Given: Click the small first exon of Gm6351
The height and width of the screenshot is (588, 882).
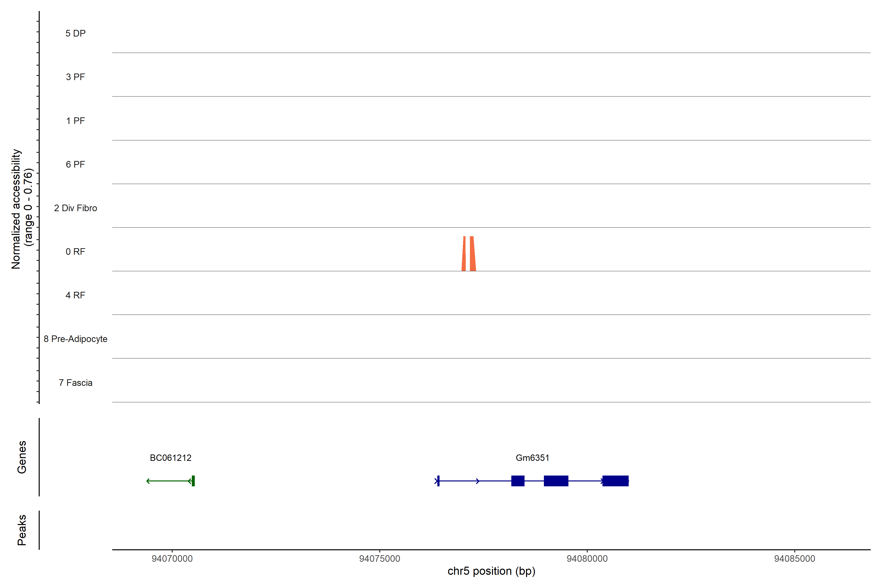Looking at the screenshot, I should coord(438,481).
